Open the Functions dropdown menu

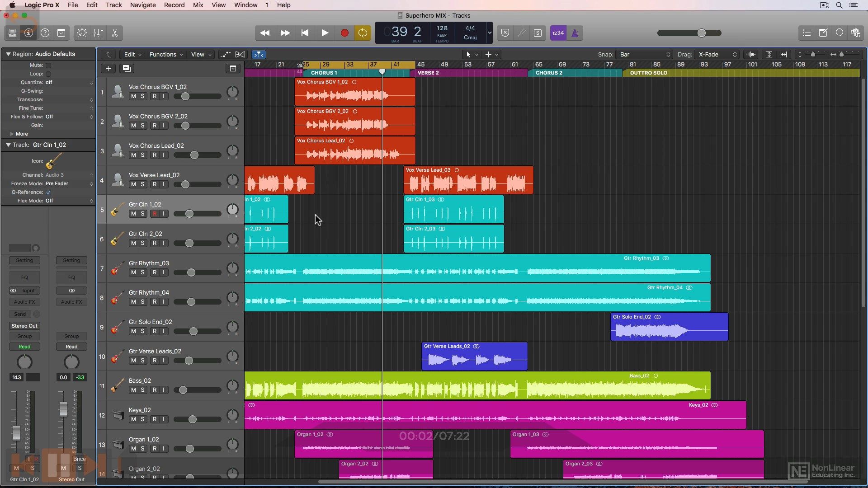point(166,55)
